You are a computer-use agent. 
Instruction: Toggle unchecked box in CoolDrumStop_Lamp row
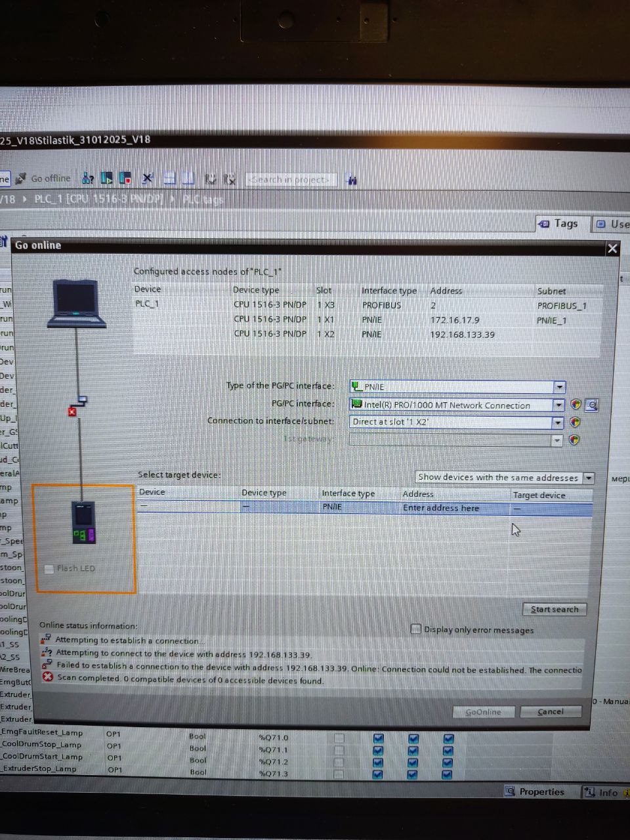(x=339, y=749)
